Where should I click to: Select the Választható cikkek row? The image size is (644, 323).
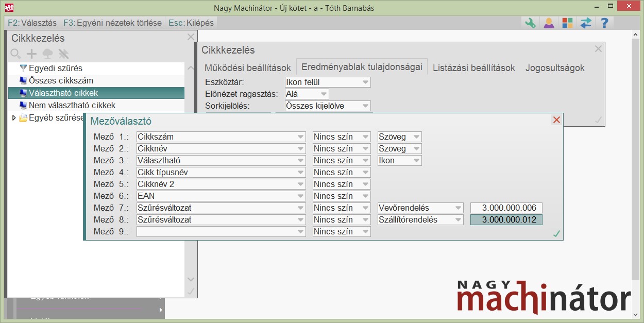click(x=96, y=93)
